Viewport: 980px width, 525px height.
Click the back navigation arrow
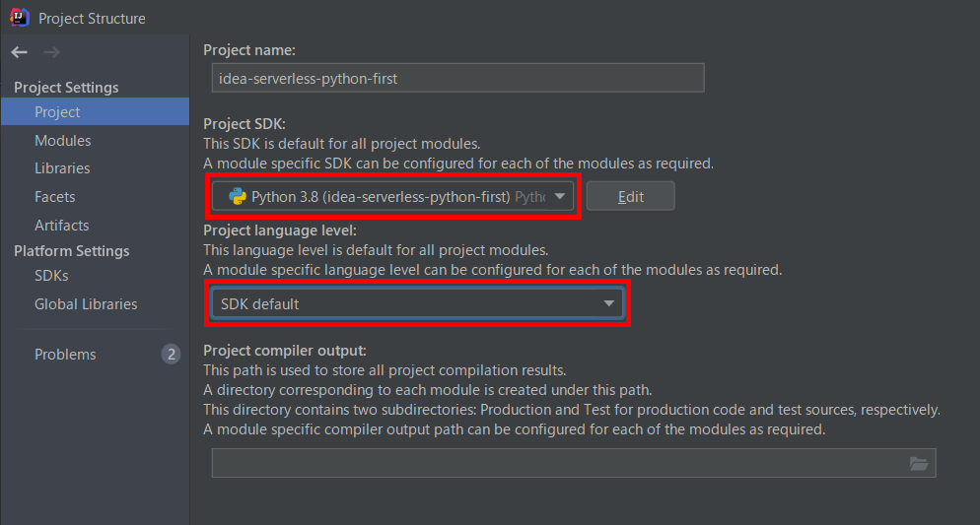click(x=20, y=52)
